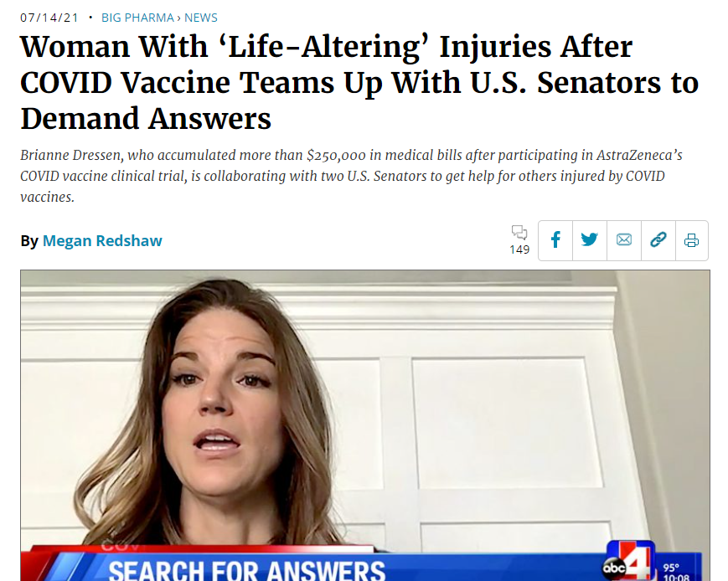Copy the article link with chain icon
Viewport: 728px width, 581px height.
coord(658,240)
